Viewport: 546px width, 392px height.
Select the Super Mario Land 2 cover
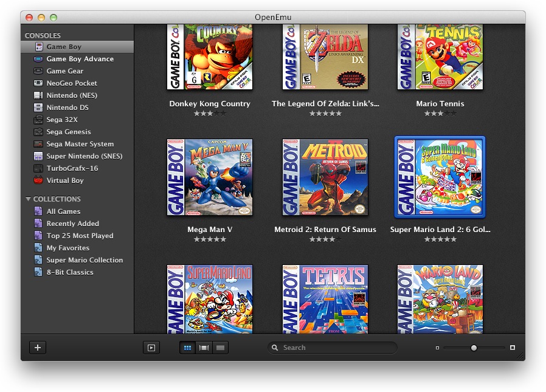click(440, 177)
